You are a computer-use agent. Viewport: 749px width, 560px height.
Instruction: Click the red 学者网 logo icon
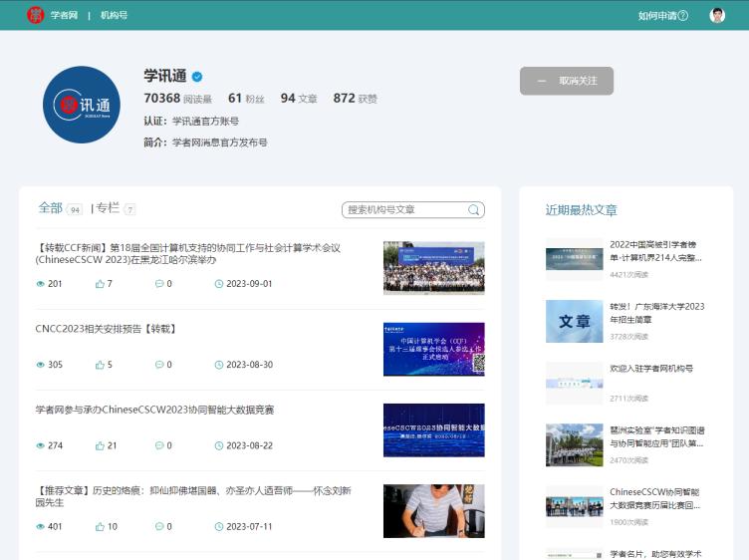(x=36, y=15)
